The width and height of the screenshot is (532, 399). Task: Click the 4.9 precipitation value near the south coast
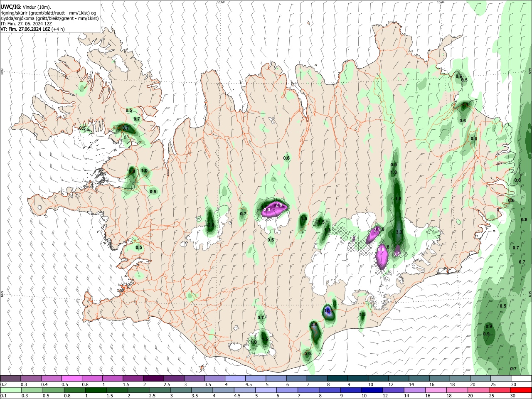314,325
